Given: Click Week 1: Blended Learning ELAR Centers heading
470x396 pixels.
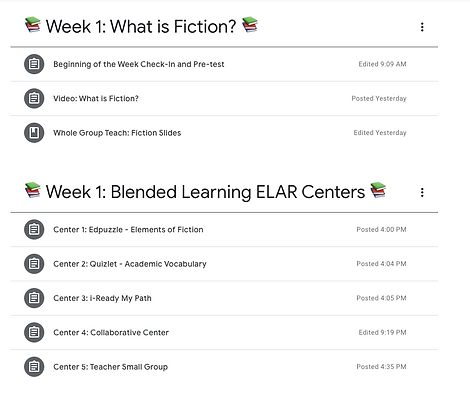Looking at the screenshot, I should 205,192.
